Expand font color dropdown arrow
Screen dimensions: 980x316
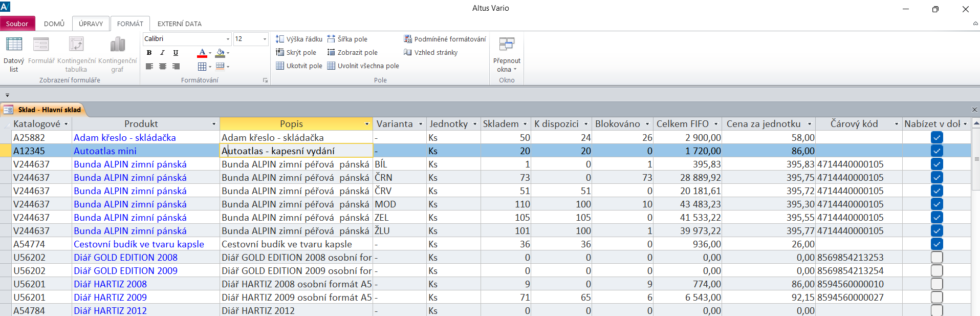pyautogui.click(x=210, y=53)
